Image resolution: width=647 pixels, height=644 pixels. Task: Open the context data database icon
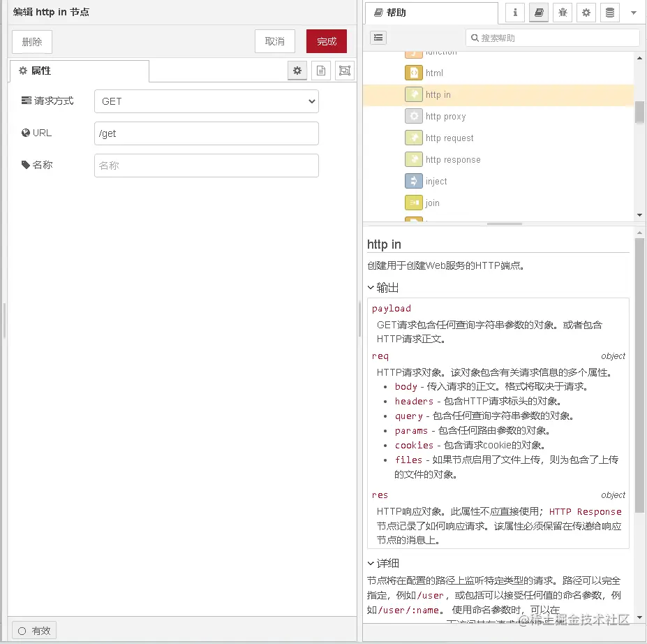[x=610, y=13]
